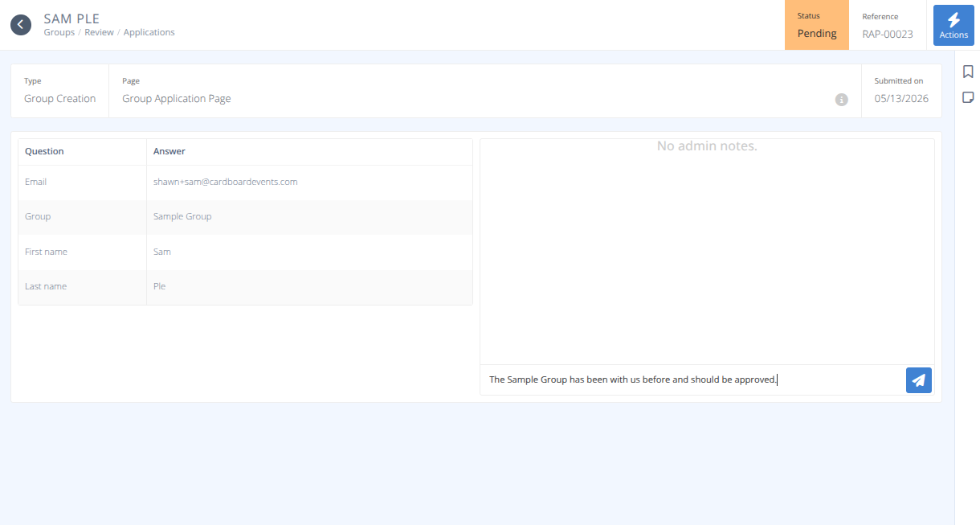This screenshot has width=980, height=525.
Task: Open Applications breadcrumb link
Action: (149, 32)
